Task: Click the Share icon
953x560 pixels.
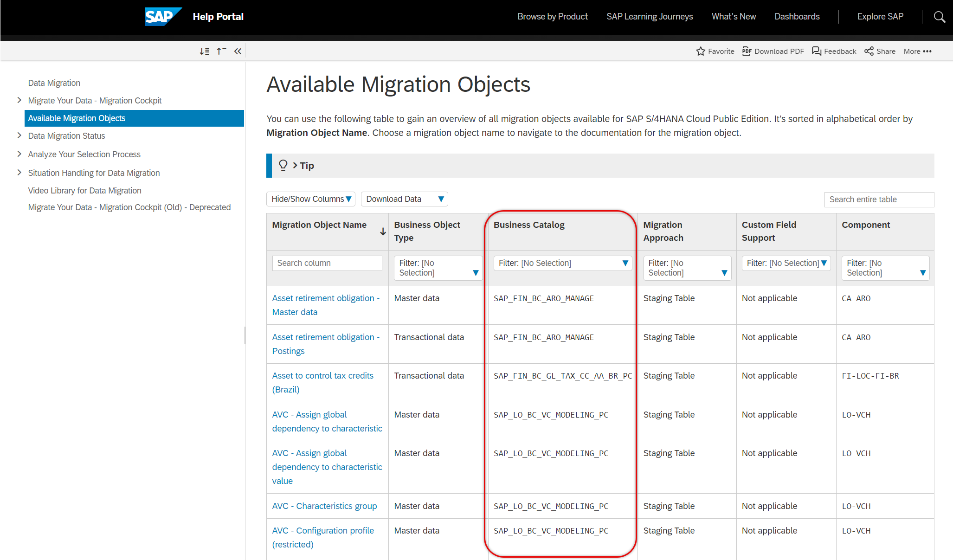Action: click(x=869, y=51)
